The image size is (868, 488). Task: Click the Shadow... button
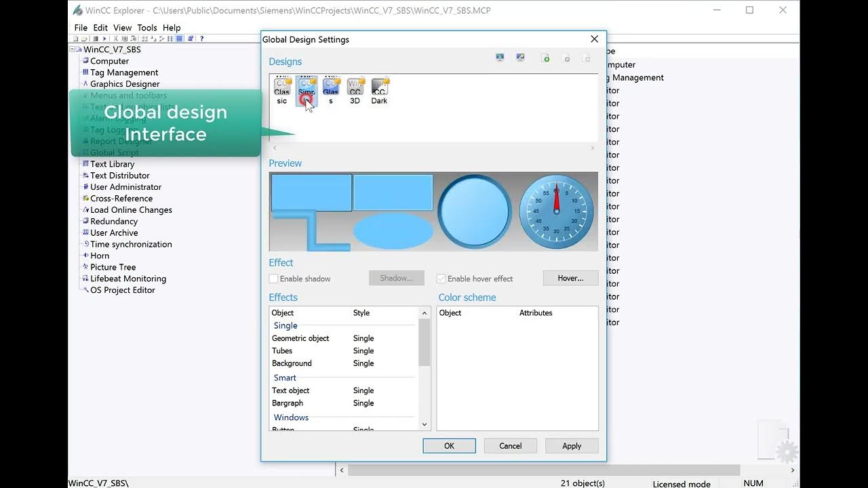[x=397, y=278]
